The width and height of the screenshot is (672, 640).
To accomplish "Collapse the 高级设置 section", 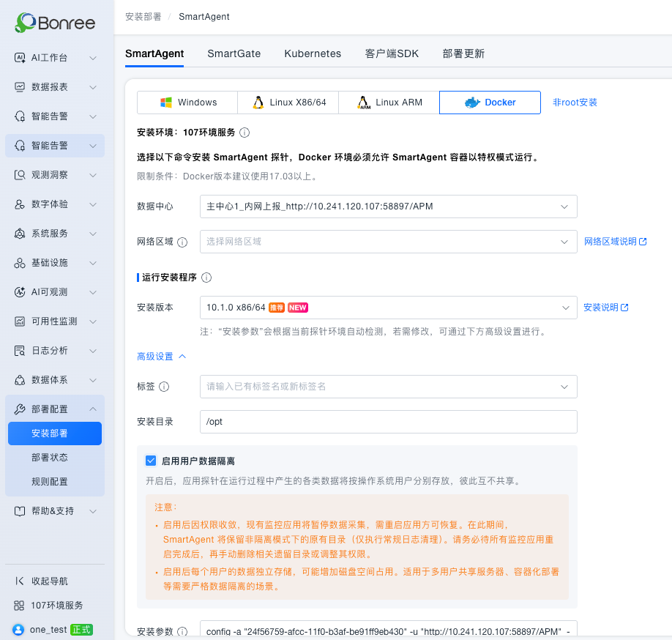I will click(x=161, y=357).
